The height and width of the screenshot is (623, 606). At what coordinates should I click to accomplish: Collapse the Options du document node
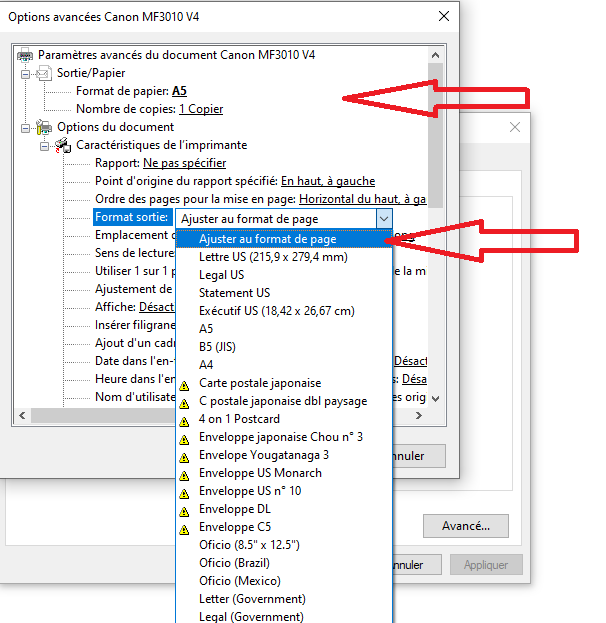pyautogui.click(x=25, y=127)
